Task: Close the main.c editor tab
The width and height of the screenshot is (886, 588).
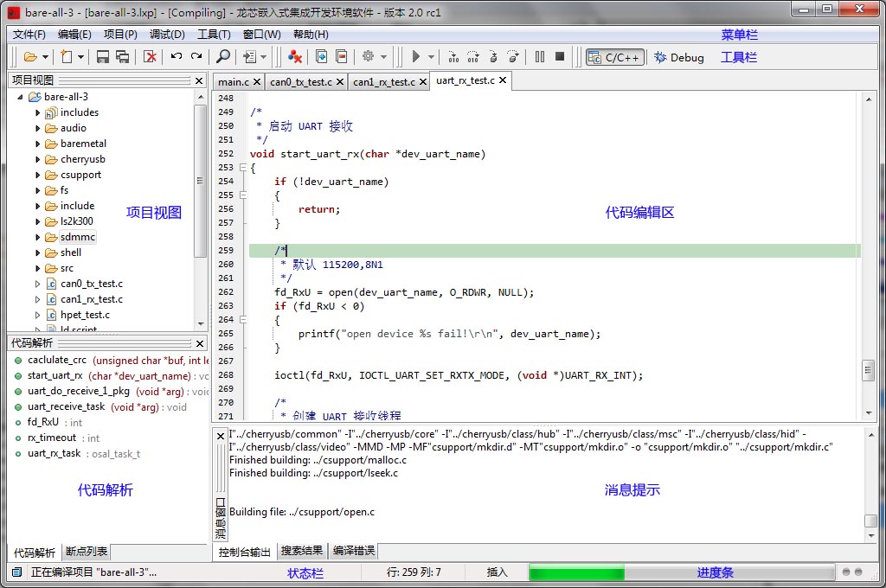Action: coord(256,82)
